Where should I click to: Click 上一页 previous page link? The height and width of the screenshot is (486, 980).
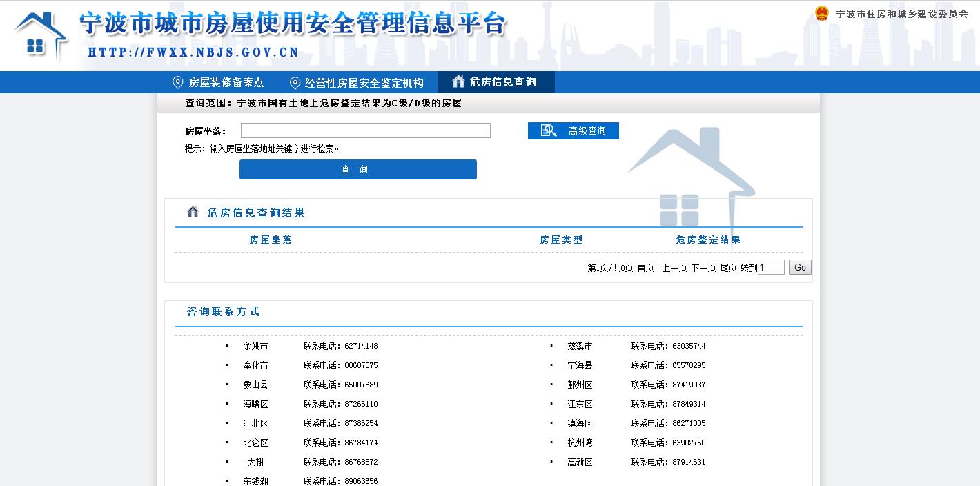(674, 268)
